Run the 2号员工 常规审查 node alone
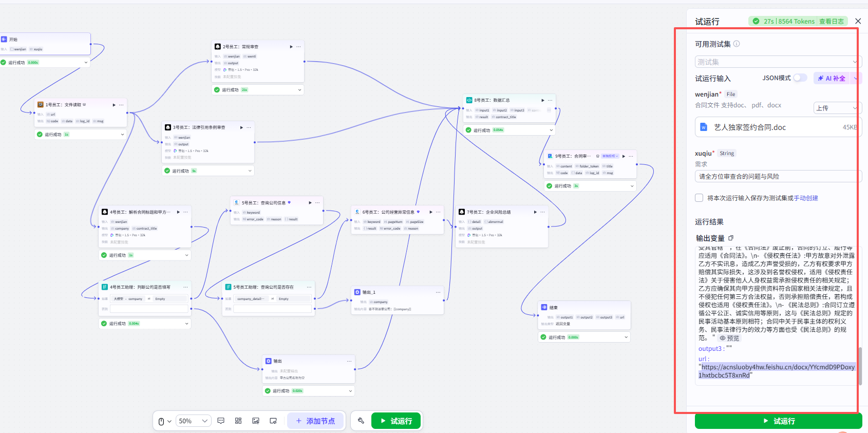 [291, 47]
